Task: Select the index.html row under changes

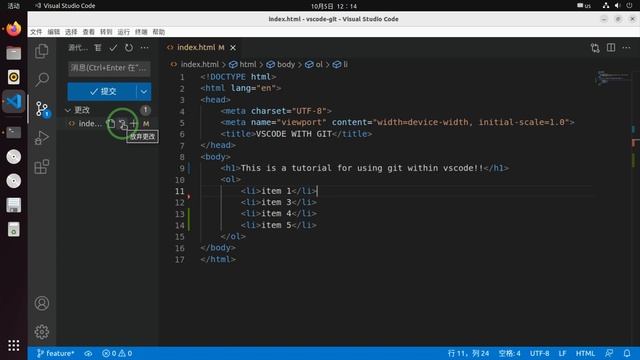Action: pyautogui.click(x=108, y=123)
